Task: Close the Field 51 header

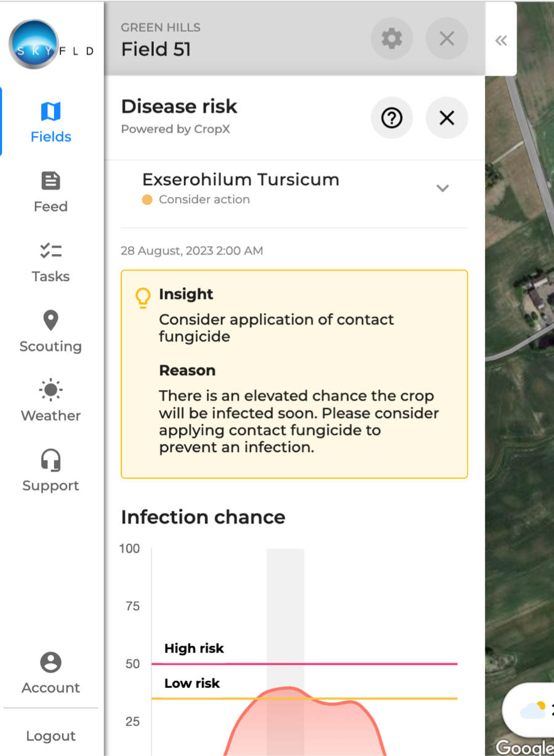Action: click(447, 39)
